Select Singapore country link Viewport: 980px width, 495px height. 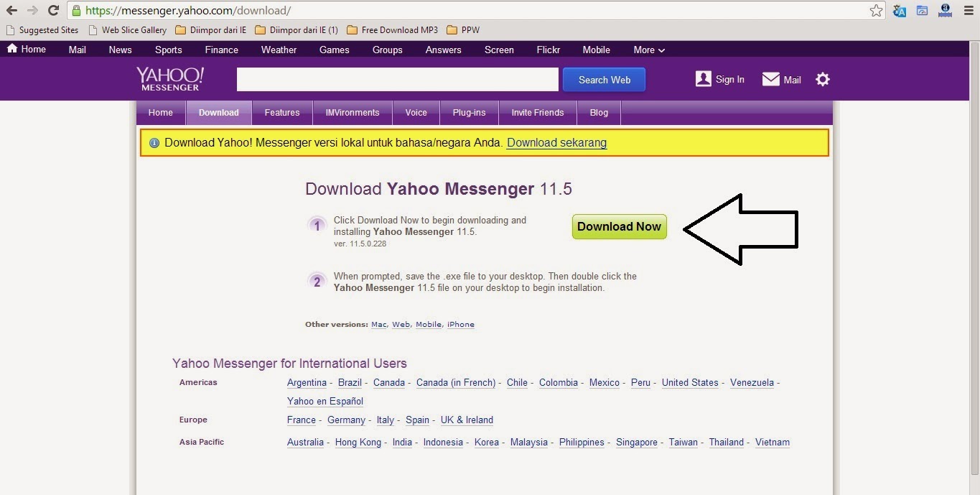click(637, 443)
